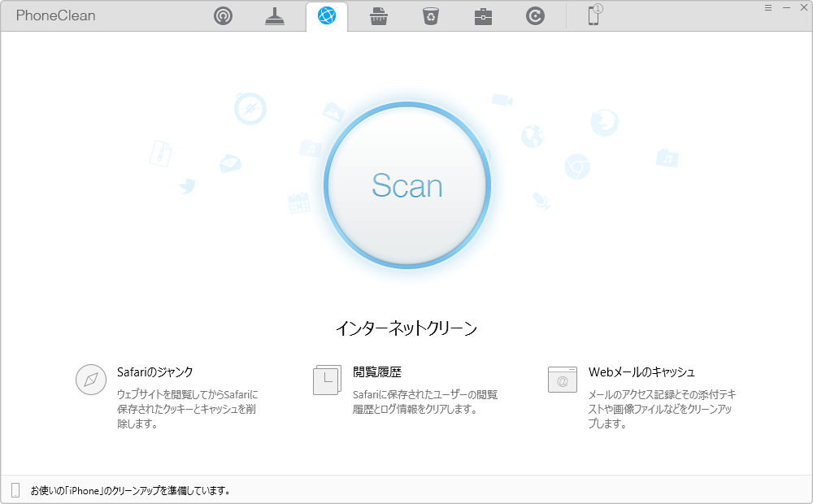Click the iPhone icon in status bar

point(15,490)
